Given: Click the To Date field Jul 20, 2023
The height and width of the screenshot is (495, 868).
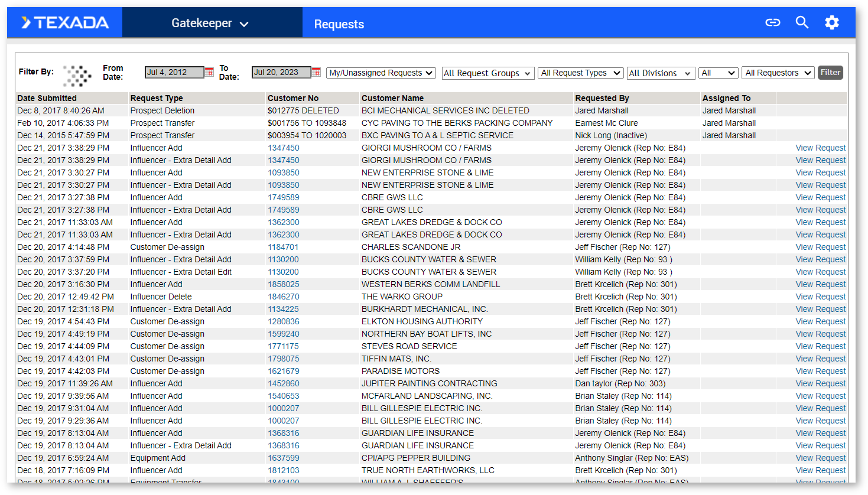Looking at the screenshot, I should (281, 72).
